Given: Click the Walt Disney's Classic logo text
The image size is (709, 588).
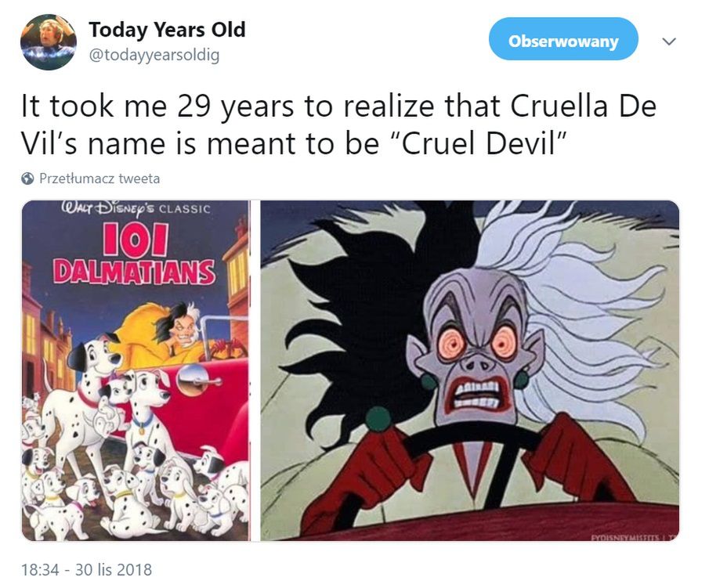Looking at the screenshot, I should point(136,208).
